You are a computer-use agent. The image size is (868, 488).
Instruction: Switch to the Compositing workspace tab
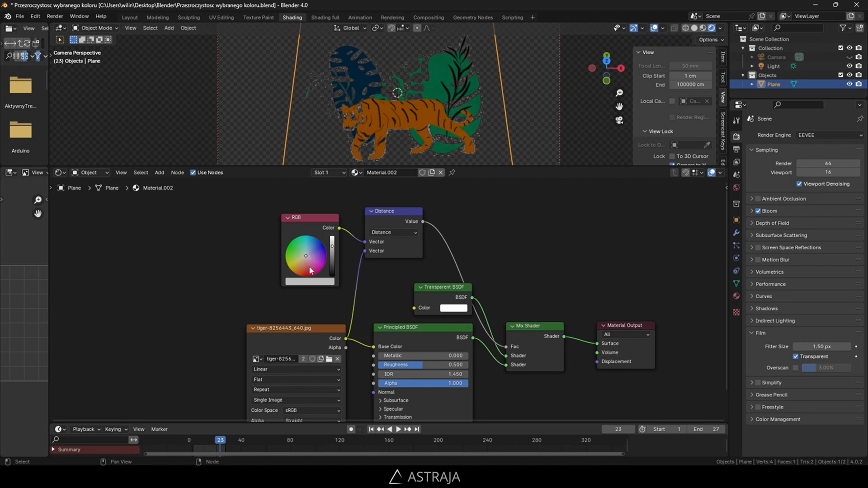(x=428, y=17)
